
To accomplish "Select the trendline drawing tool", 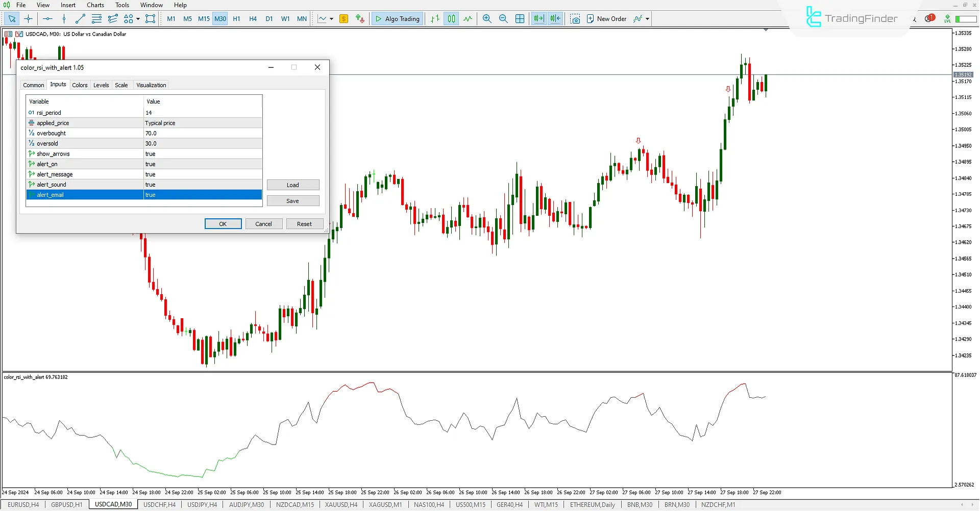I will 80,18.
